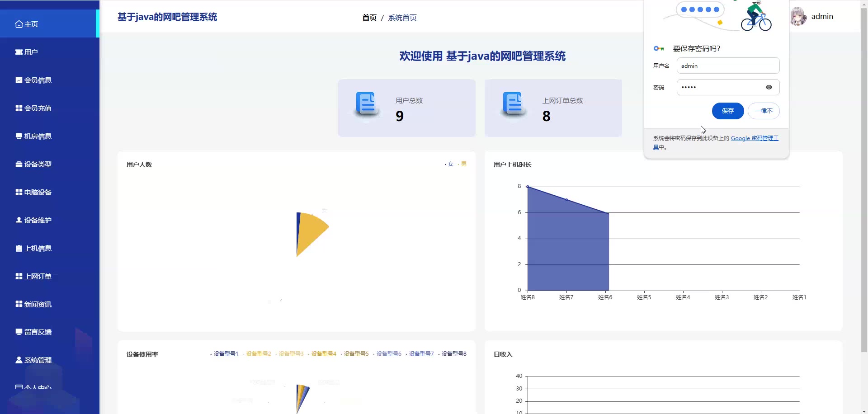Screen dimensions: 868x414
Task: Click the admin avatar picture
Action: coord(798,17)
